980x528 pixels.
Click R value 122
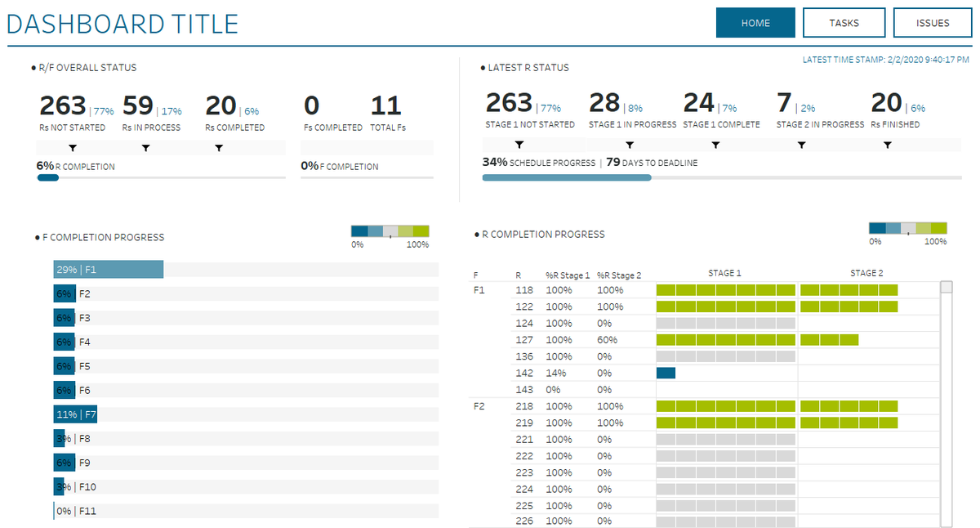[x=524, y=307]
